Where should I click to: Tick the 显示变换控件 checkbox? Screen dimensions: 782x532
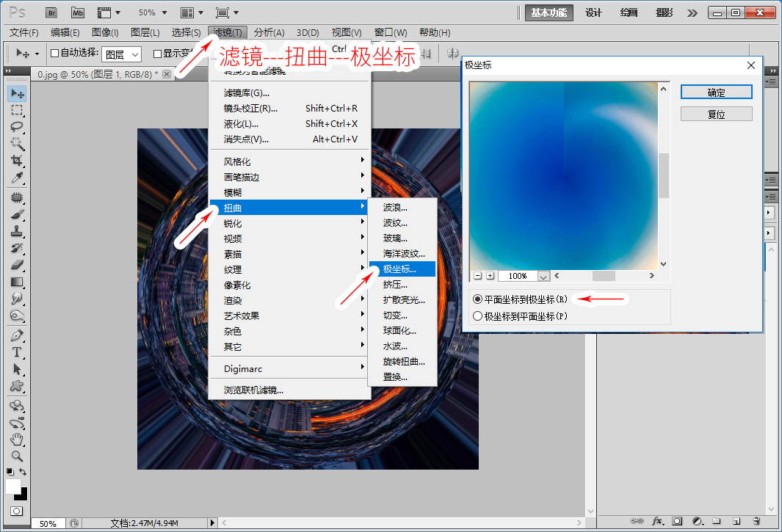(157, 54)
